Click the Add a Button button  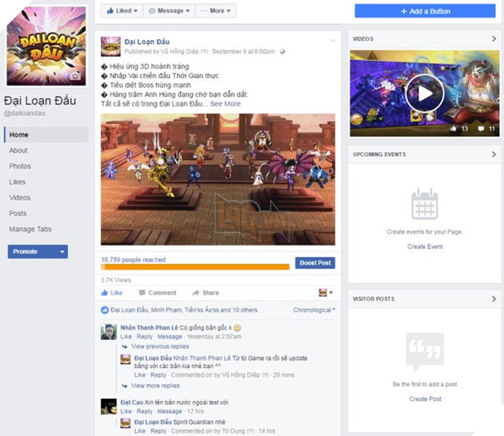(x=425, y=10)
